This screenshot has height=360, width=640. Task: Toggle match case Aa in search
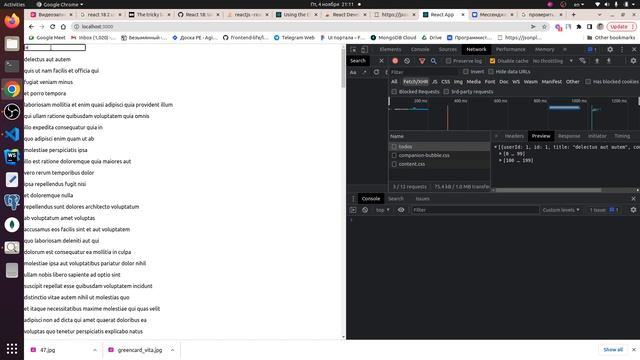(x=353, y=72)
